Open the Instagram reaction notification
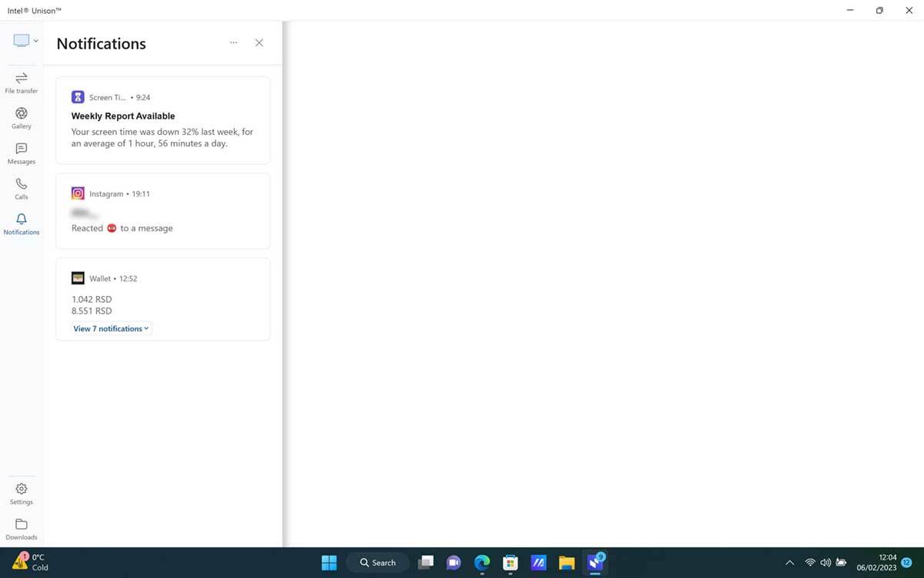Image resolution: width=924 pixels, height=578 pixels. pos(163,211)
